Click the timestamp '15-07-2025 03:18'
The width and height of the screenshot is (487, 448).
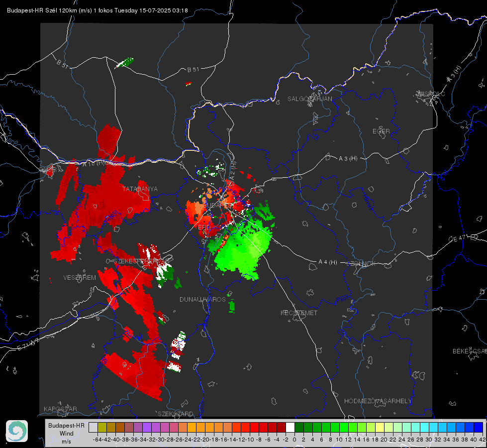pyautogui.click(x=163, y=10)
